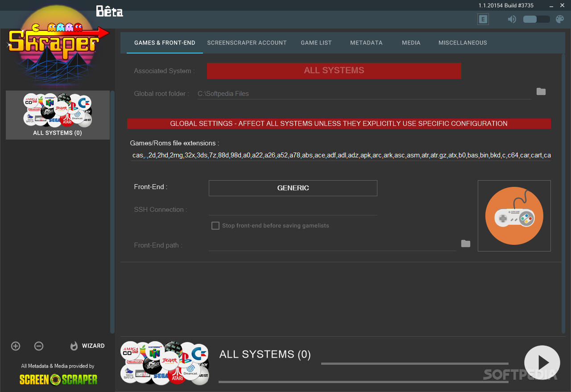
Task: Open the ScreenScraper logo link
Action: 58,380
